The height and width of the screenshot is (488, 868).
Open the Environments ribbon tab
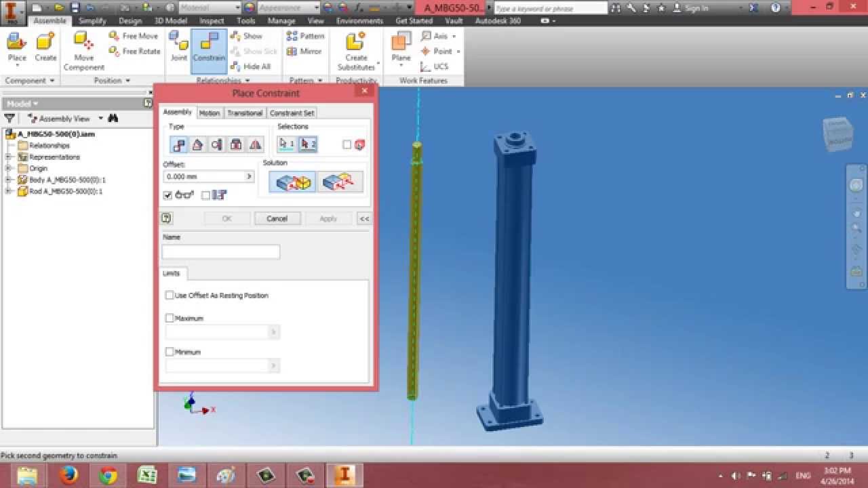[x=359, y=21]
